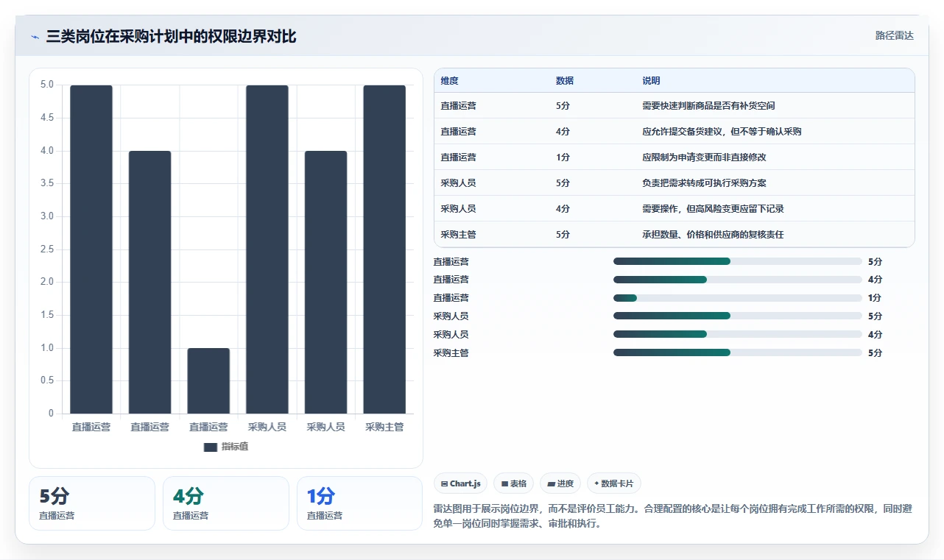Toggle the 指标值 legend label text
The height and width of the screenshot is (560, 944).
[235, 447]
